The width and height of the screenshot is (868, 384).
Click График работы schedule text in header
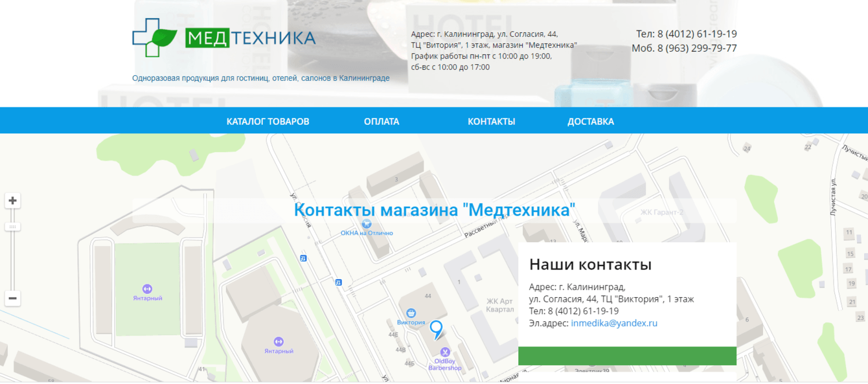481,56
